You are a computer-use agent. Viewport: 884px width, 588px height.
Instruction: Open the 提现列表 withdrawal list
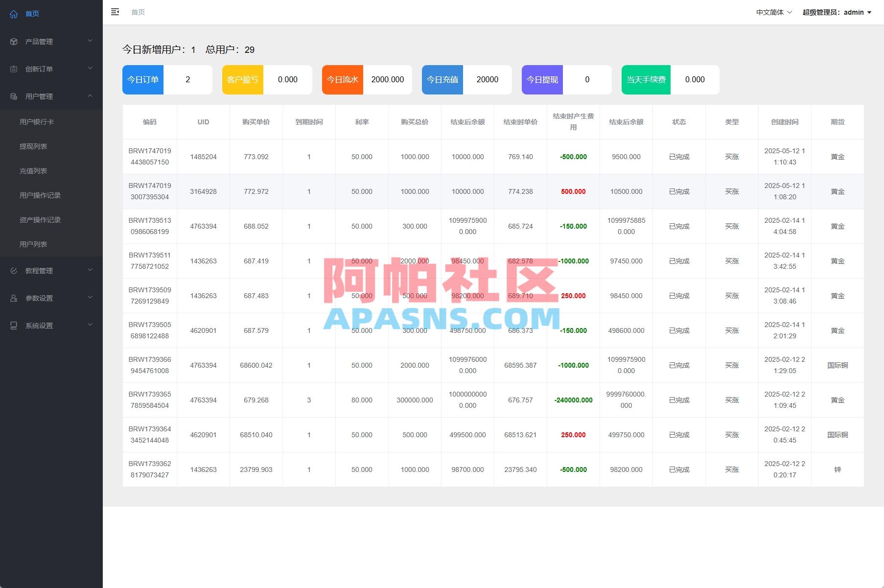click(x=33, y=146)
